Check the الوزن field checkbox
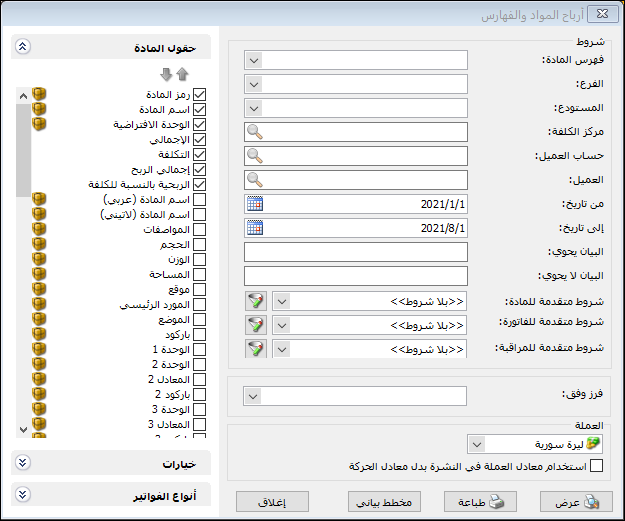This screenshot has height=521, width=625. (x=199, y=260)
